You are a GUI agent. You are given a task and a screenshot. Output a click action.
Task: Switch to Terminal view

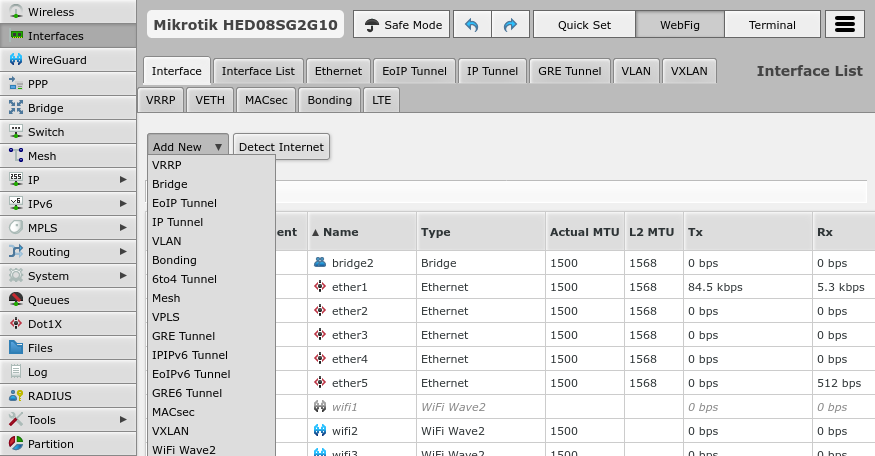point(772,25)
